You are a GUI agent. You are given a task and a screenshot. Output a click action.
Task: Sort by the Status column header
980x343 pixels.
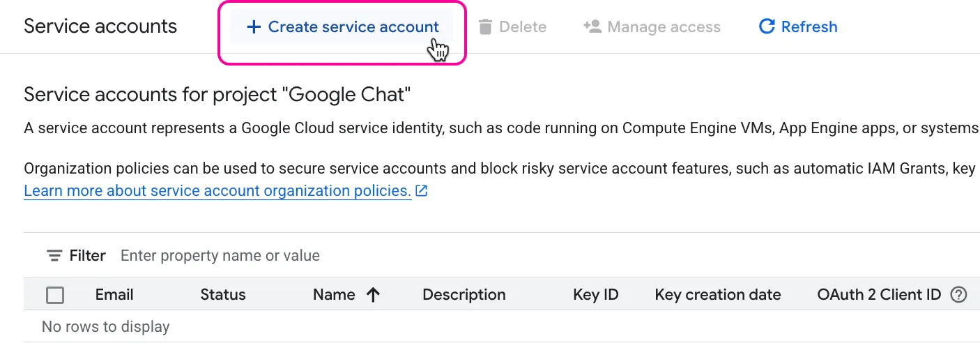click(x=223, y=295)
